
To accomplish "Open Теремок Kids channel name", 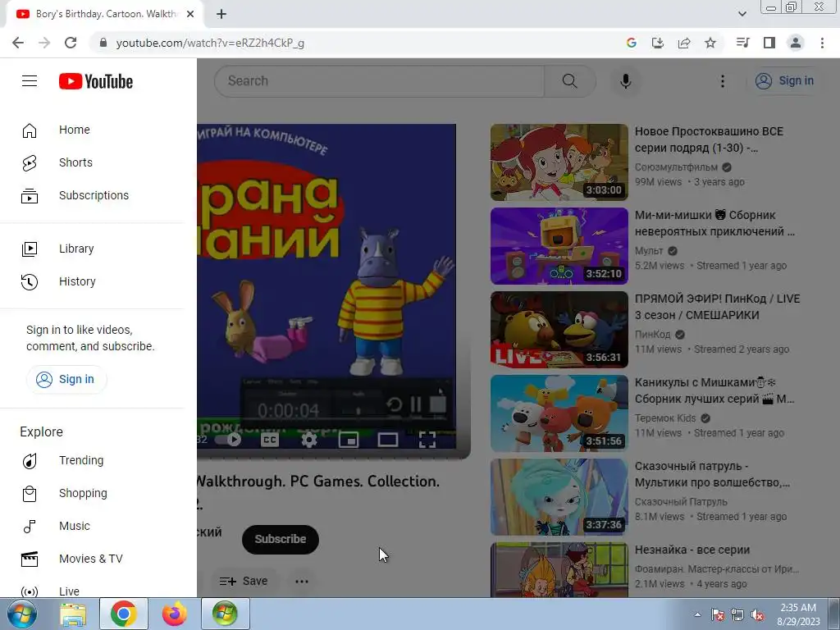I will point(665,418).
